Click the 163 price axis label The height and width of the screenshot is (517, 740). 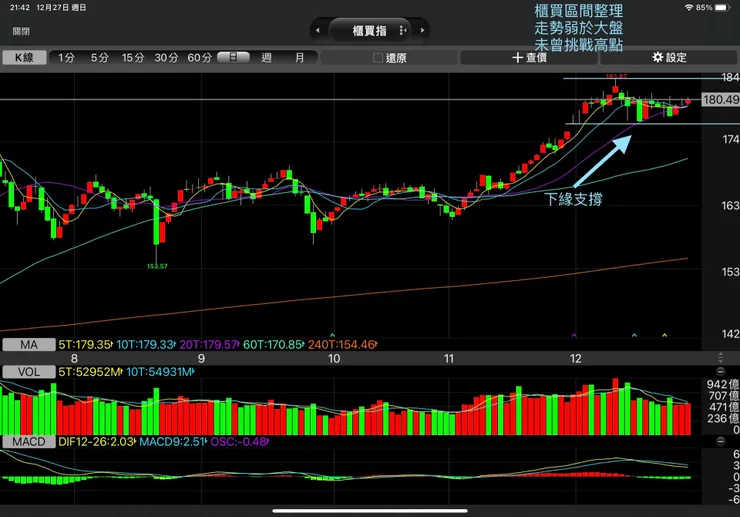pyautogui.click(x=731, y=205)
